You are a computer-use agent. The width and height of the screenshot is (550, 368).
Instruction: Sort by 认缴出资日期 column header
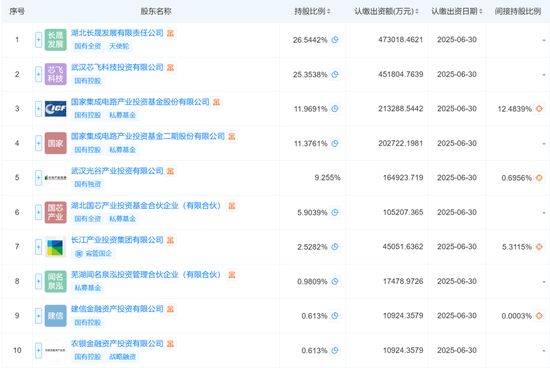(457, 11)
